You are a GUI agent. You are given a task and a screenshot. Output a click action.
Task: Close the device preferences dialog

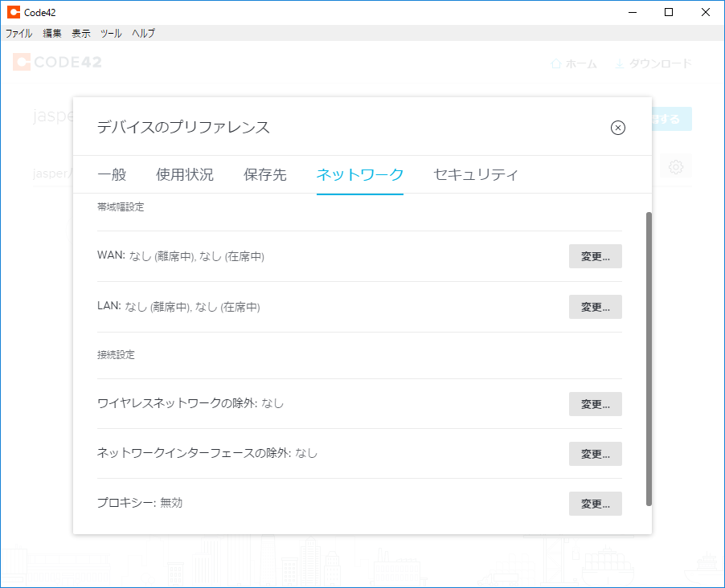coord(617,128)
